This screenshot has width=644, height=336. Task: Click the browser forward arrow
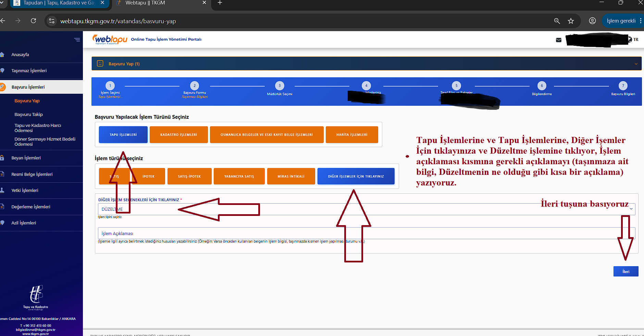click(x=18, y=21)
